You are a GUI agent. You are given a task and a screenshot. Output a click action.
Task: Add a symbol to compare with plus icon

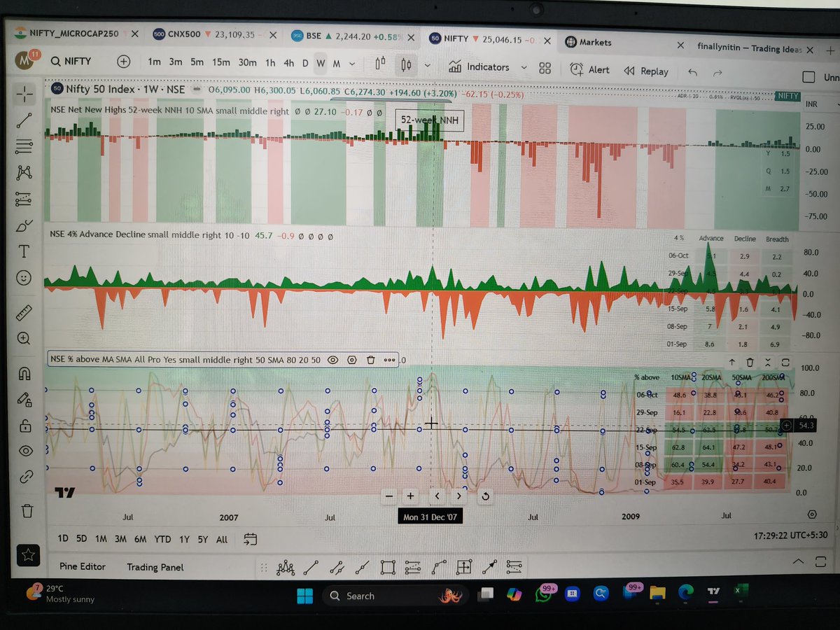[123, 62]
